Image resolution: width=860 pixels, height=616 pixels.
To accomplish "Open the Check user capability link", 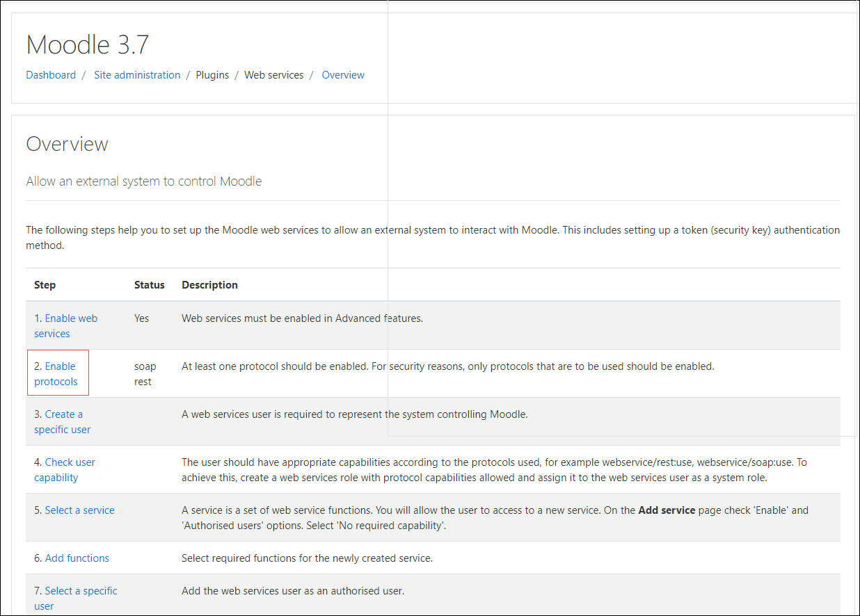I will [x=65, y=470].
